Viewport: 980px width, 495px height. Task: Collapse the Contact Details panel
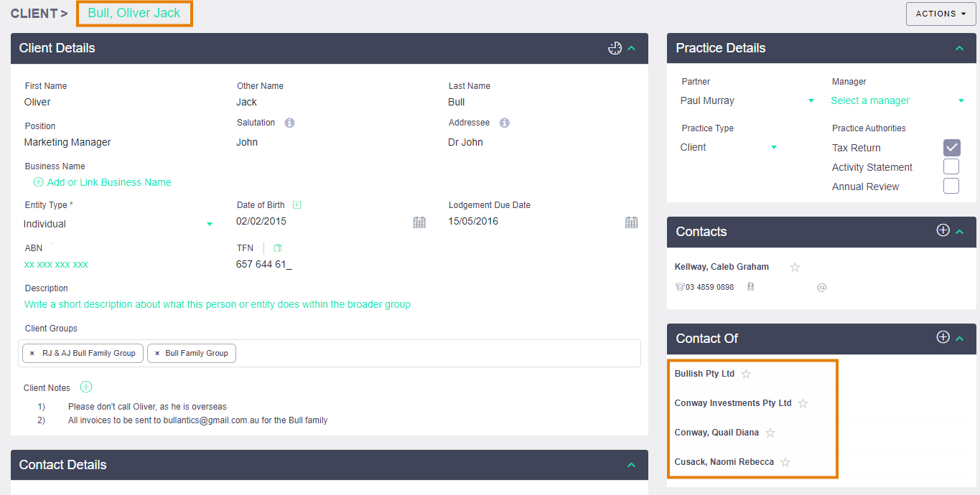pyautogui.click(x=632, y=465)
